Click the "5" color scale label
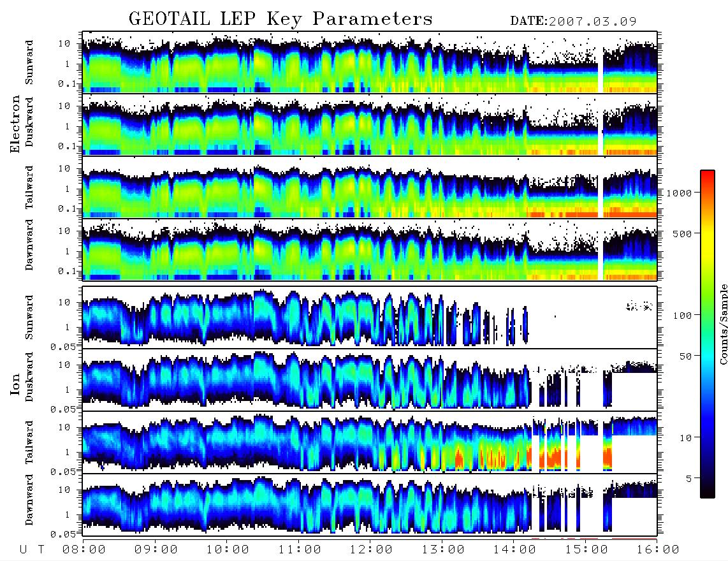The height and width of the screenshot is (561, 728). (690, 479)
